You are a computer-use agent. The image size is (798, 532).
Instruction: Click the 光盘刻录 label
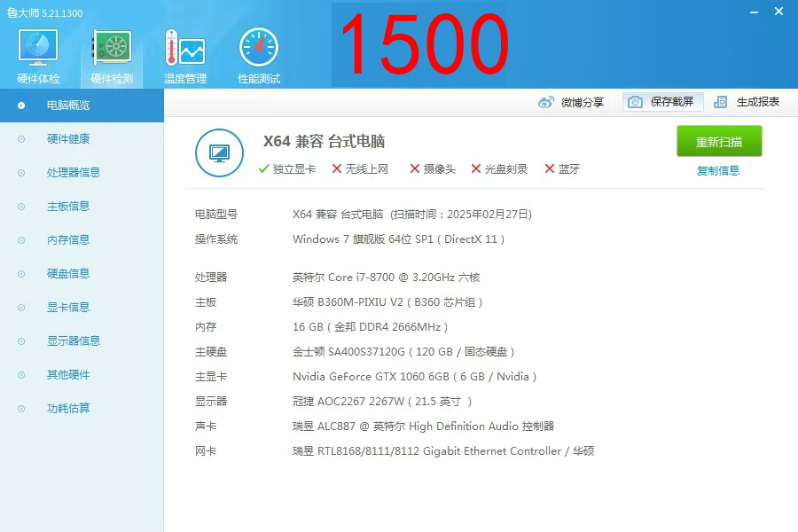point(506,169)
